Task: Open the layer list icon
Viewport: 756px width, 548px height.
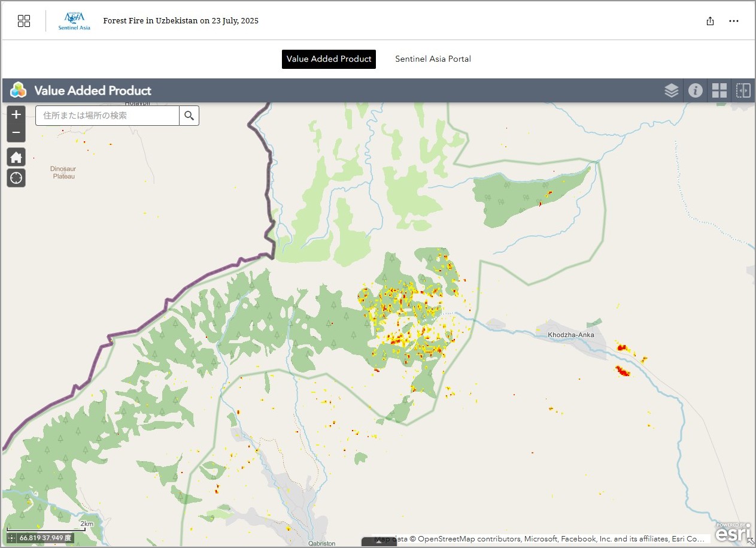Action: tap(672, 90)
